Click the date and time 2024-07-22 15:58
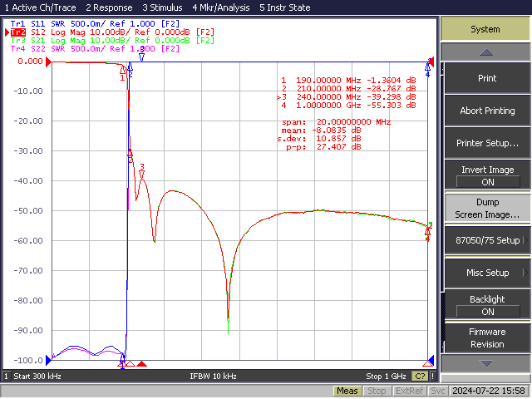 click(489, 391)
